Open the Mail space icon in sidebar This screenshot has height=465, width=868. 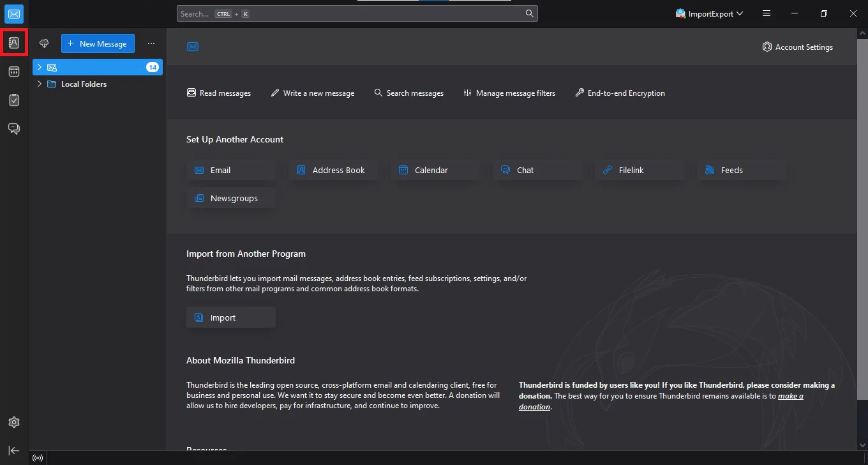14,14
